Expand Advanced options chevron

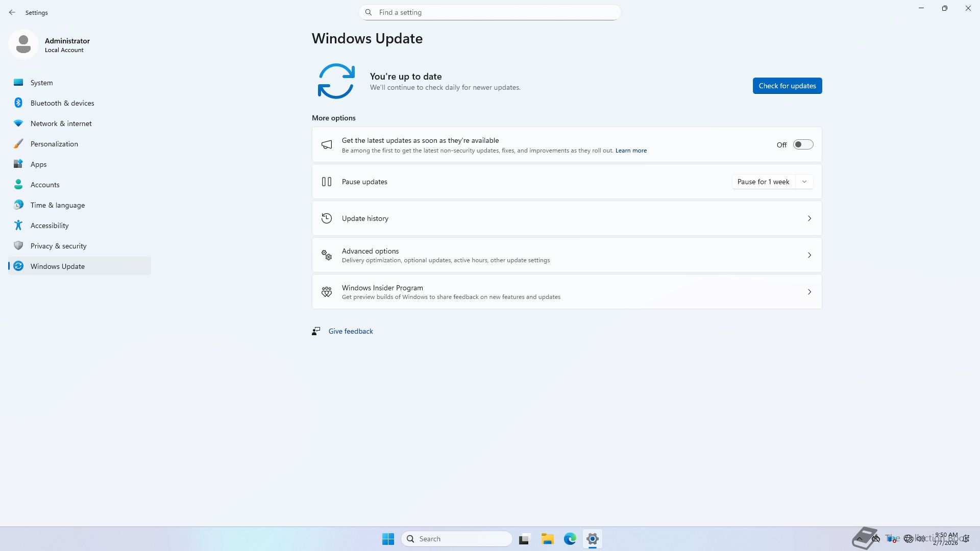point(809,255)
